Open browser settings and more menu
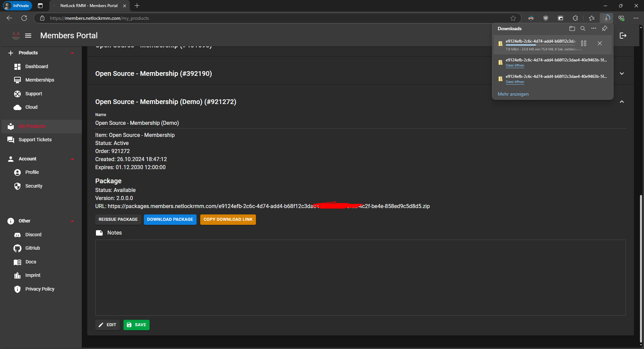 pos(636,18)
